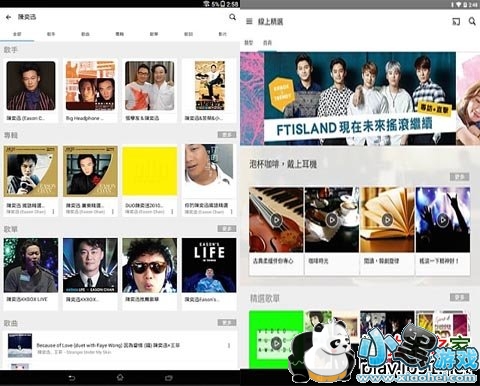The image size is (480, 386).
Task: Open the yellow DUO陳奕迅2010 album cover
Action: (x=150, y=171)
